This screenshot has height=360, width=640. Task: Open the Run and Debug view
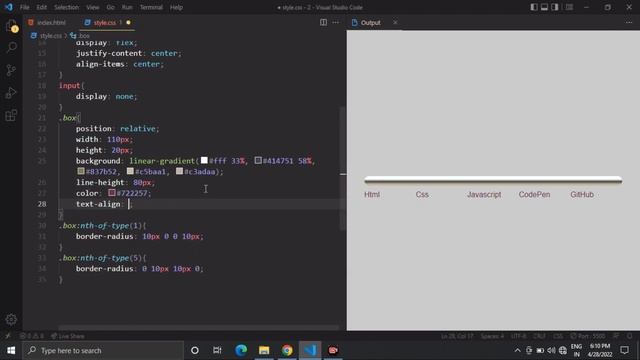coord(11,93)
